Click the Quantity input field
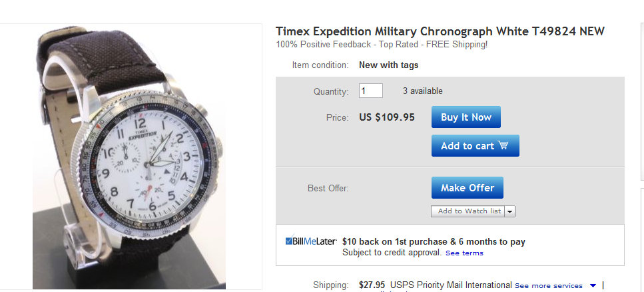This screenshot has width=644, height=292. pos(371,91)
